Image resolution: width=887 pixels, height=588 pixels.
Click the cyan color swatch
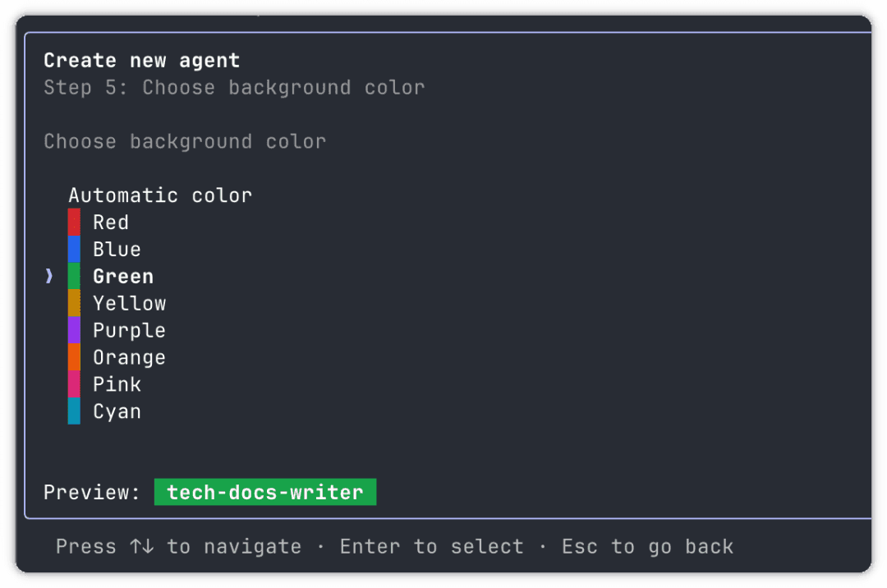(74, 412)
